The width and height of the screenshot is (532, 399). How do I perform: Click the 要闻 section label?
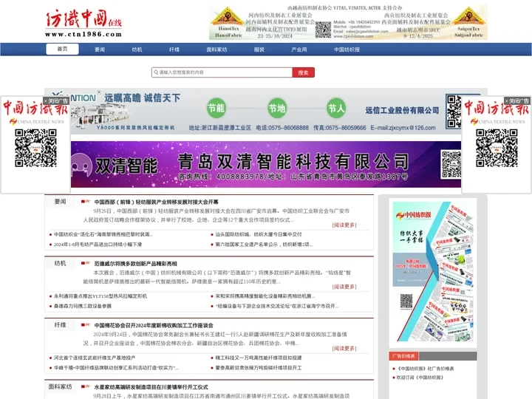tap(61, 202)
